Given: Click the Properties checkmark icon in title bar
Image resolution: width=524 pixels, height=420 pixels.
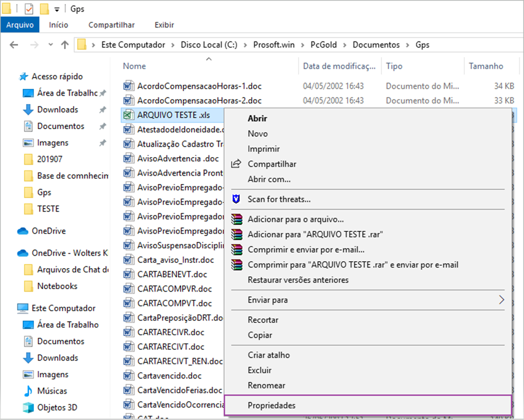Looking at the screenshot, I should 29,9.
